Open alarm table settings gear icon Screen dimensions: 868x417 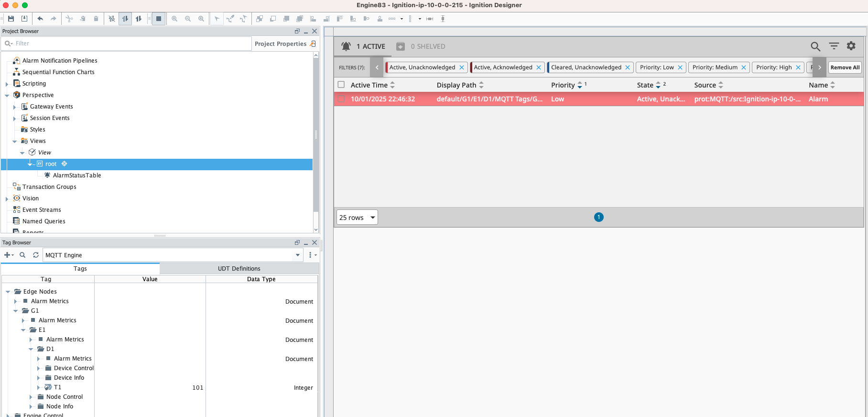click(851, 46)
